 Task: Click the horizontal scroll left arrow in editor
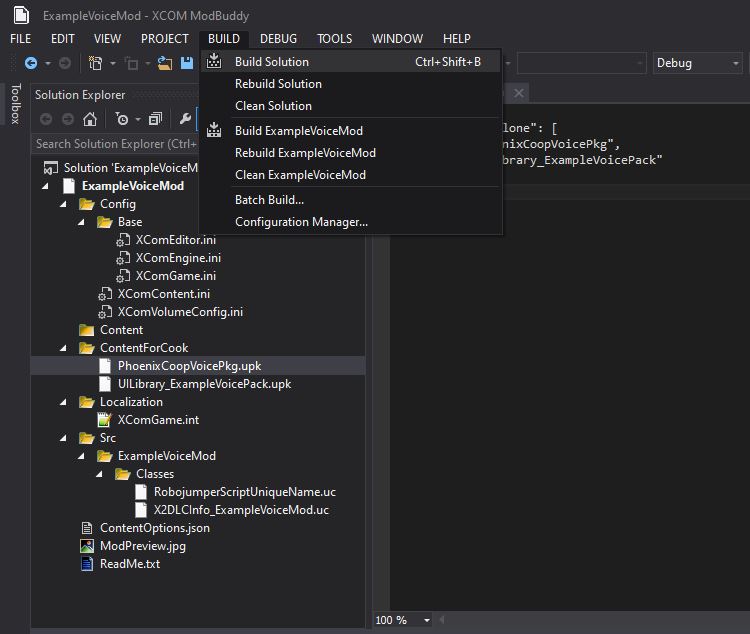coord(442,620)
